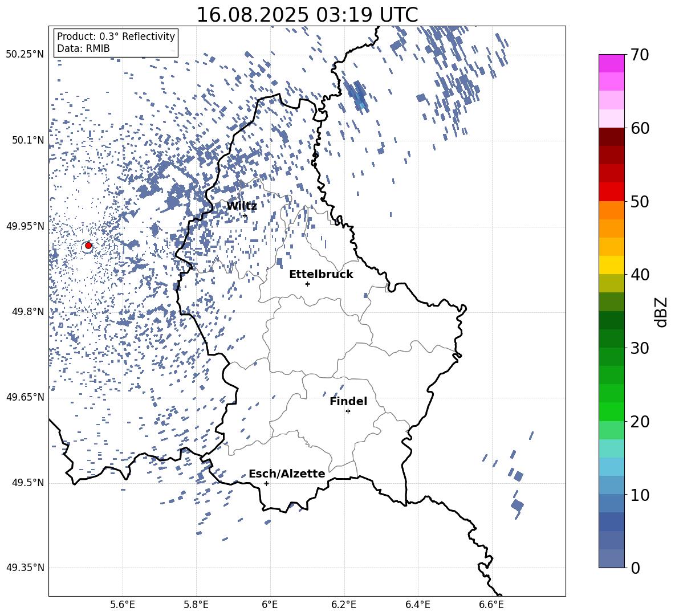Click the Product: 0.3° Reflectivity text
Screen dimensions: 675x616
(x=116, y=36)
